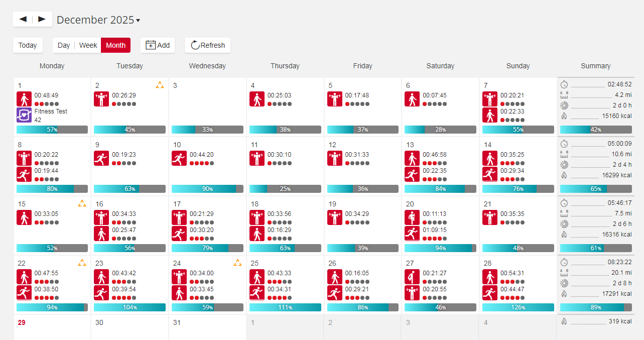This screenshot has width=644, height=340.
Task: Go to the previous month arrow
Action: pyautogui.click(x=23, y=19)
